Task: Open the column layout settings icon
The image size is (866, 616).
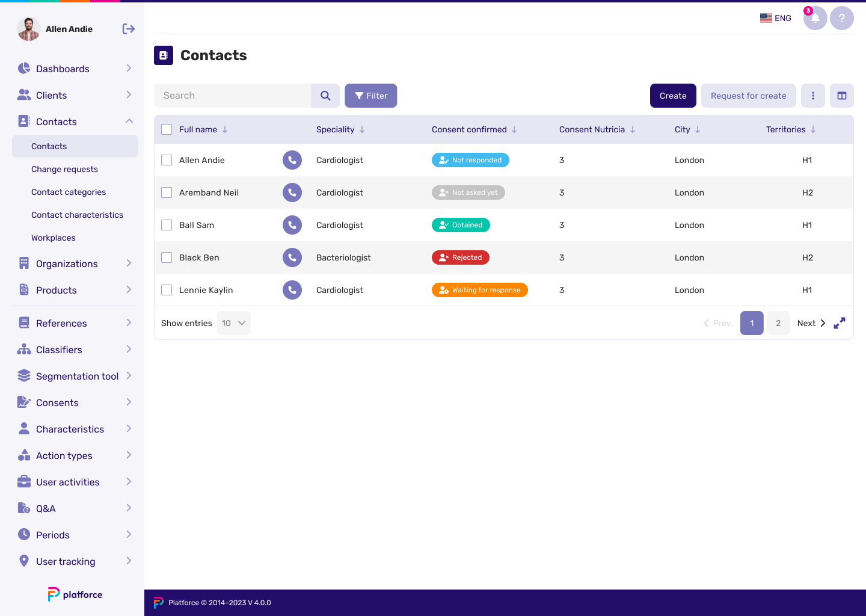Action: coord(842,96)
